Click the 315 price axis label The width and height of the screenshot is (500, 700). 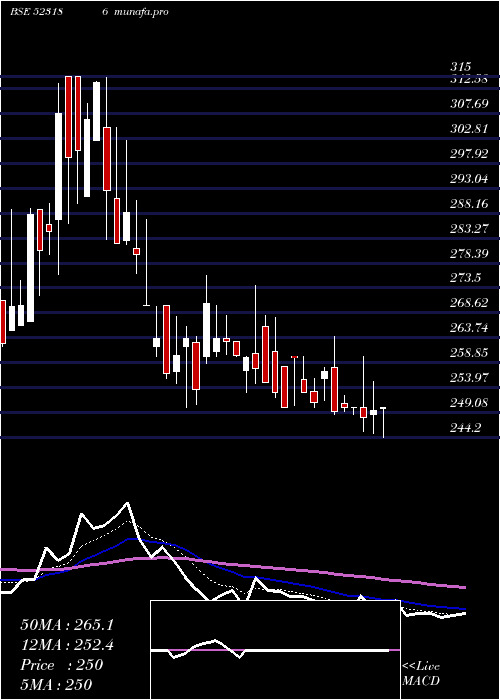pyautogui.click(x=460, y=67)
